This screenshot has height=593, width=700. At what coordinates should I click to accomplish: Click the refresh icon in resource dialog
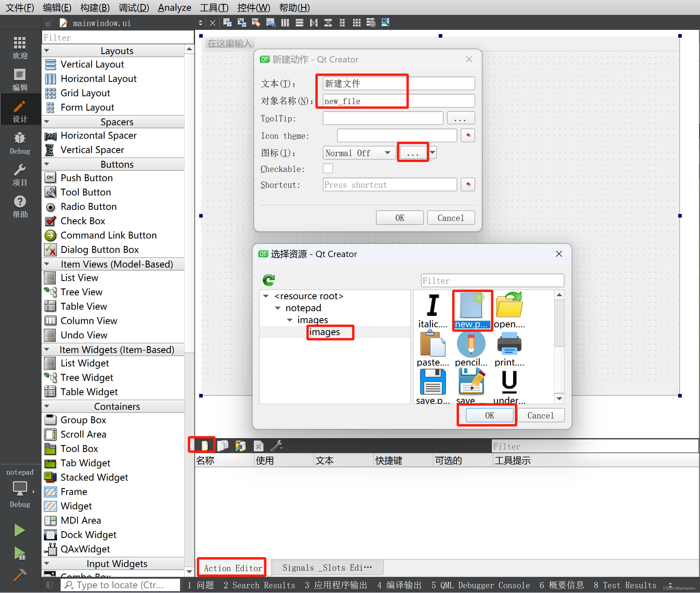point(269,280)
